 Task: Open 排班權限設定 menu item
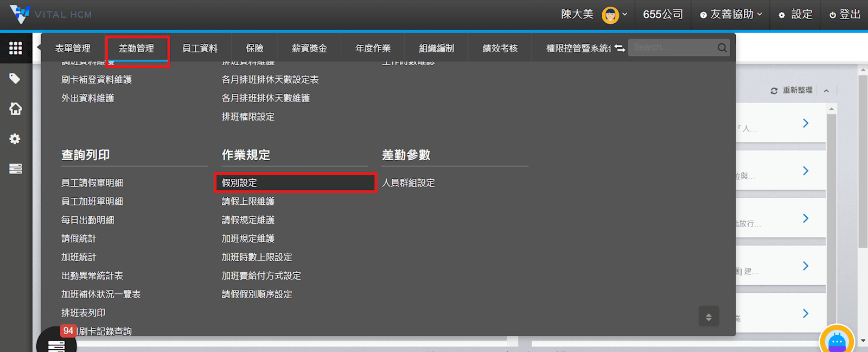(x=248, y=117)
